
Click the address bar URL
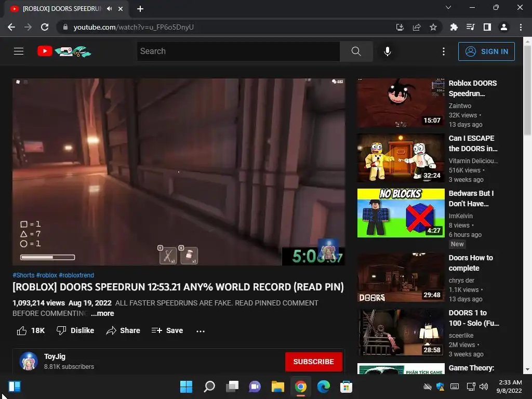pos(134,27)
